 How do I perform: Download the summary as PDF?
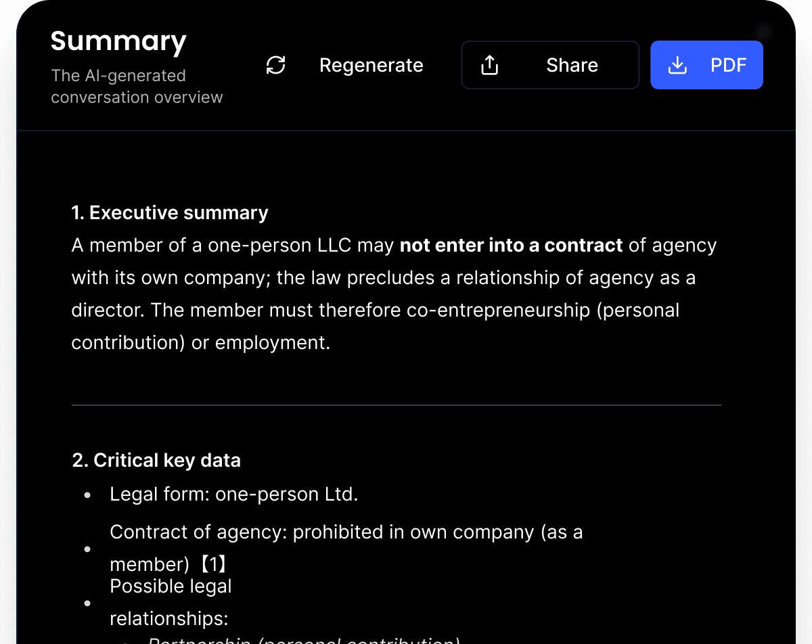[706, 65]
